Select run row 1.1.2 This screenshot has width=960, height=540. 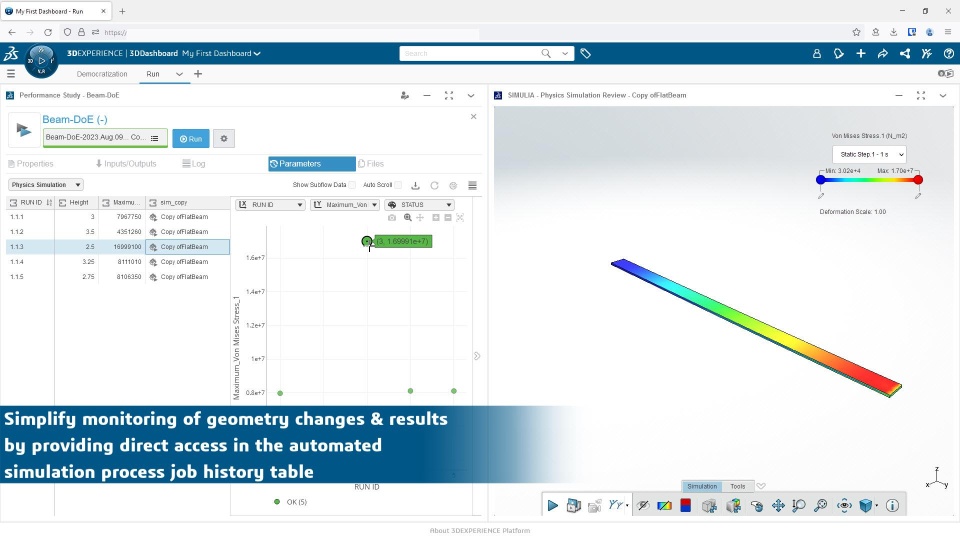(x=118, y=232)
